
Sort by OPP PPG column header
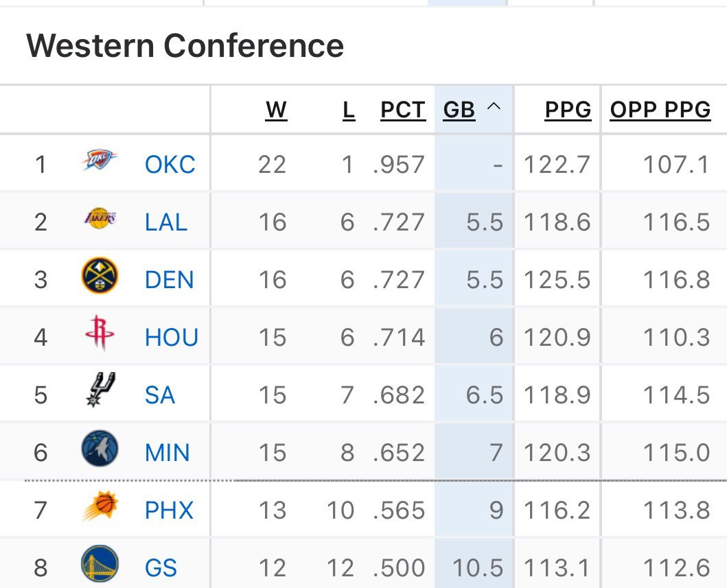click(x=660, y=110)
